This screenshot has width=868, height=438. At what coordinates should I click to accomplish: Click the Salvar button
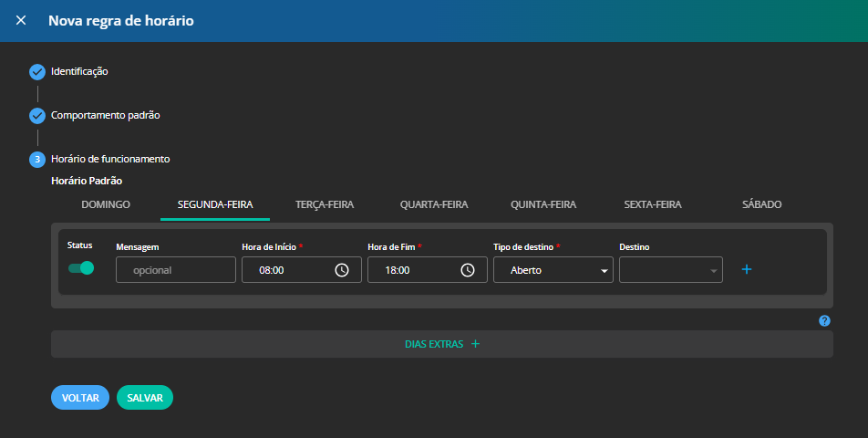pyautogui.click(x=145, y=398)
